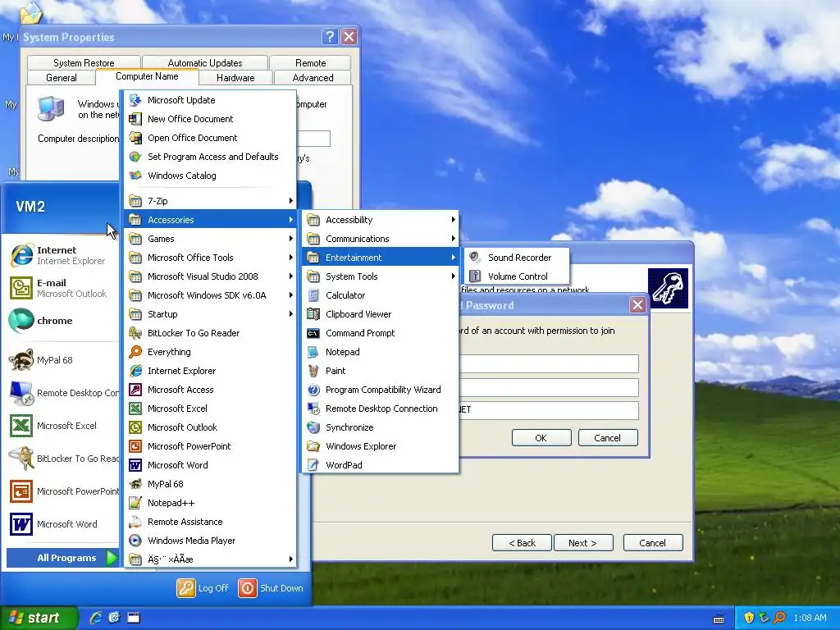Open Remote Assistance from All Programs
The image size is (840, 630).
210,522
